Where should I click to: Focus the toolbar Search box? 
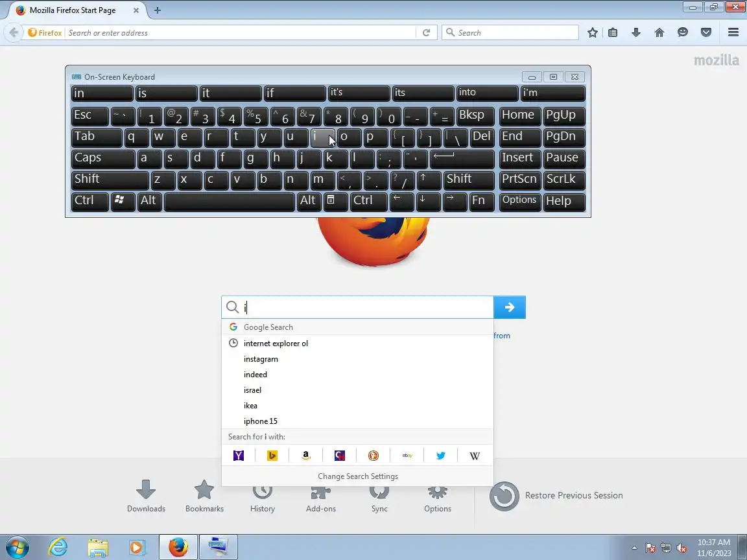click(x=510, y=32)
